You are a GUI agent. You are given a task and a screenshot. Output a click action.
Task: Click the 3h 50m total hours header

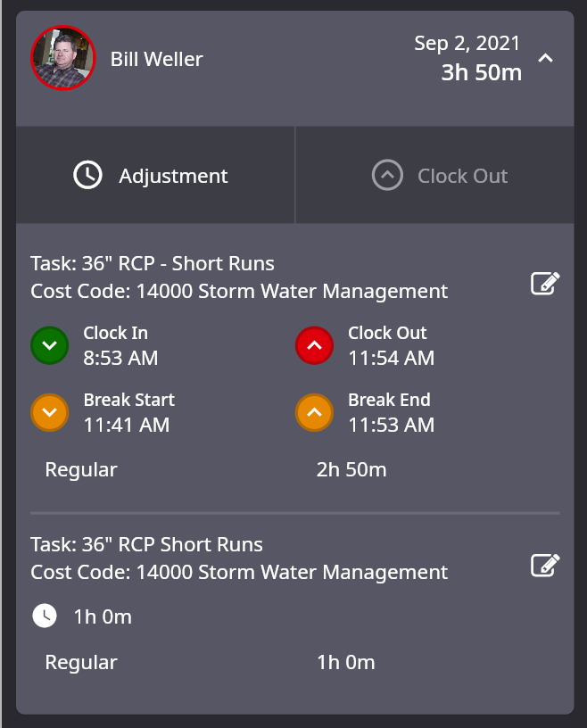click(x=482, y=72)
